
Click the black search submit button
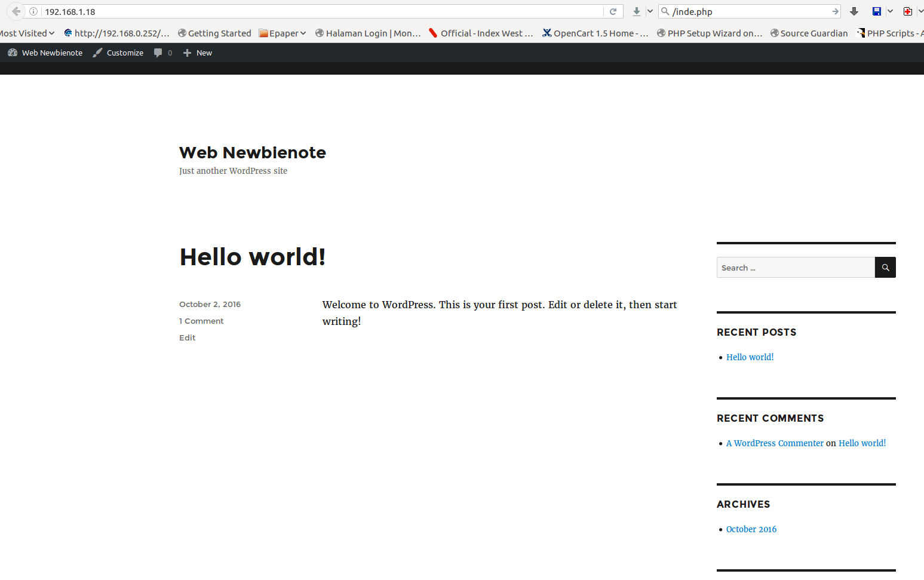(885, 268)
